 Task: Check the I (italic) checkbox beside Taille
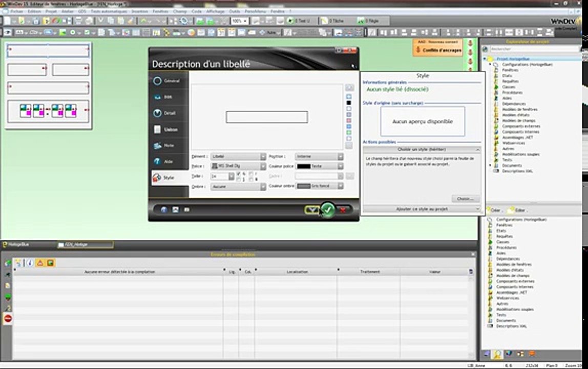251,174
